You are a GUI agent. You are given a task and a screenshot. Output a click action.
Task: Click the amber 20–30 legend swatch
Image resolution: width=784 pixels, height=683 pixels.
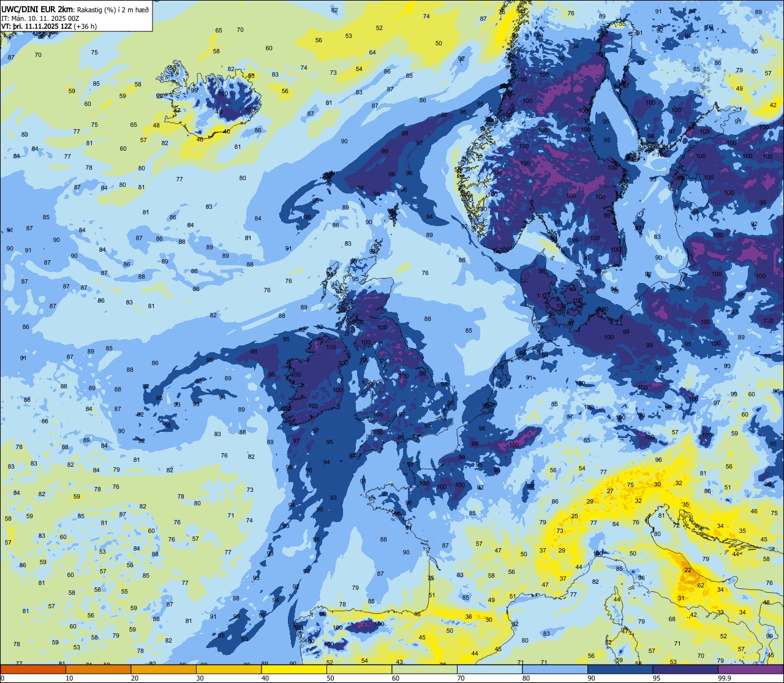pos(164,670)
